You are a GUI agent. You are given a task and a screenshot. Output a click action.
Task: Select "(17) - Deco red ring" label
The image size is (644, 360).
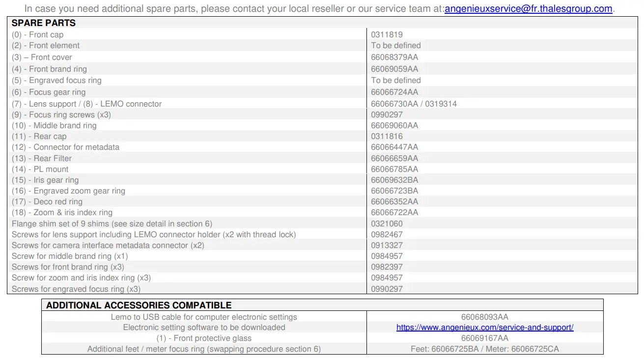point(47,202)
